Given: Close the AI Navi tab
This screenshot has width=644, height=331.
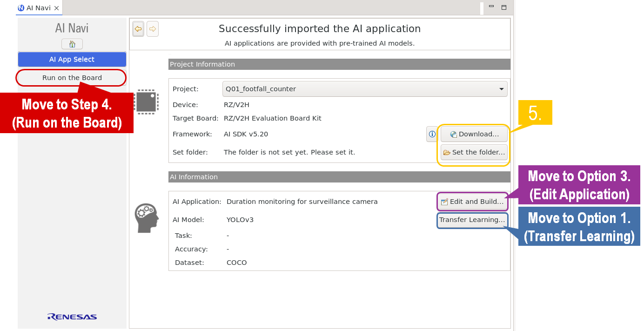Looking at the screenshot, I should tap(56, 8).
